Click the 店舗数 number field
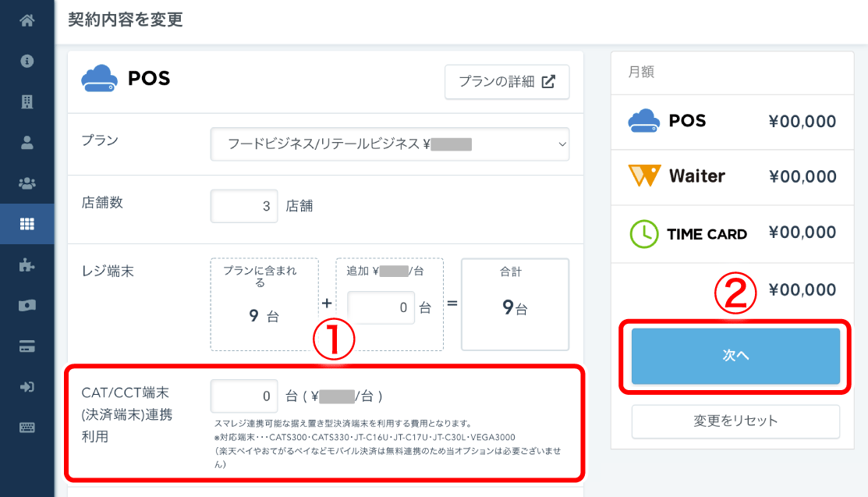This screenshot has height=497, width=868. [x=244, y=206]
